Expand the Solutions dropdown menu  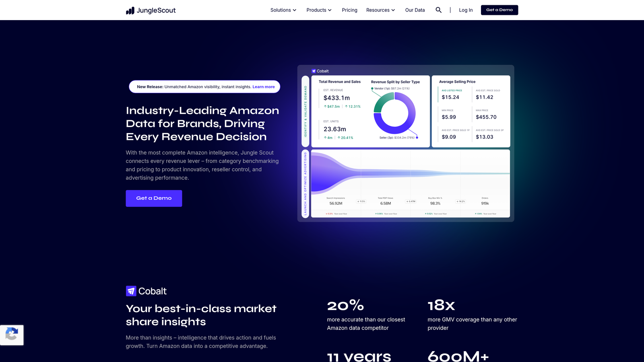point(283,10)
